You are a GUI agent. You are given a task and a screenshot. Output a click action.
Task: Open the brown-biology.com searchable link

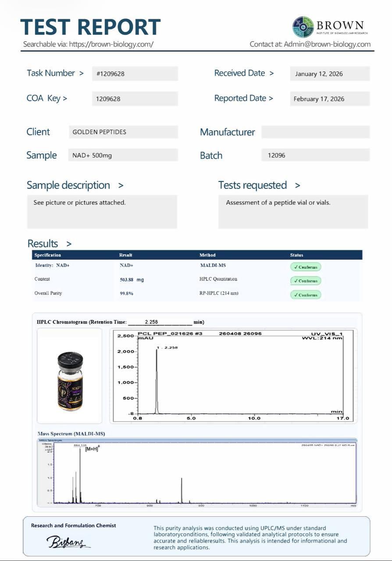coord(111,44)
